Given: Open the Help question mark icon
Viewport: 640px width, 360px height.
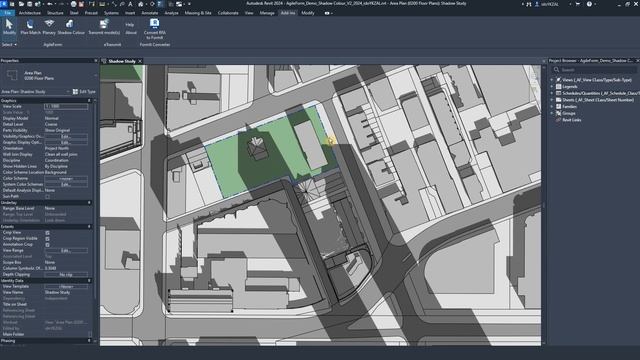Looking at the screenshot, I should pyautogui.click(x=589, y=4).
